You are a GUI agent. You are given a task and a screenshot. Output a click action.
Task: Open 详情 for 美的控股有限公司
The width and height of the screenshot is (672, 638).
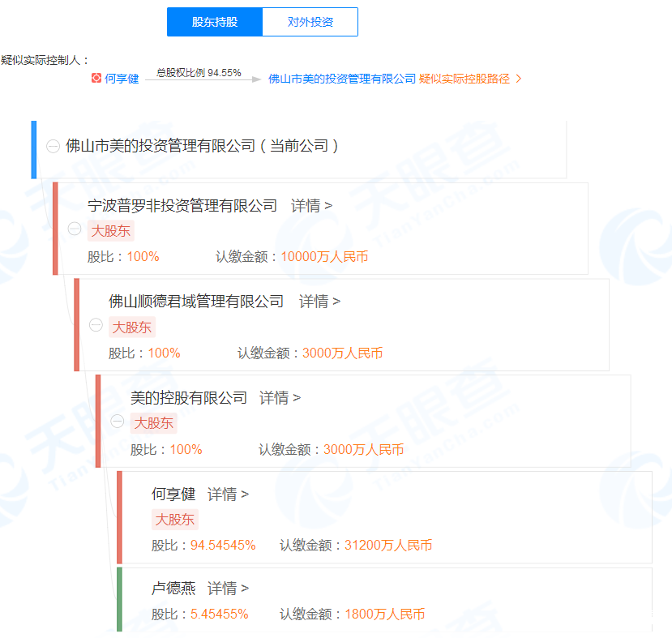tap(280, 398)
